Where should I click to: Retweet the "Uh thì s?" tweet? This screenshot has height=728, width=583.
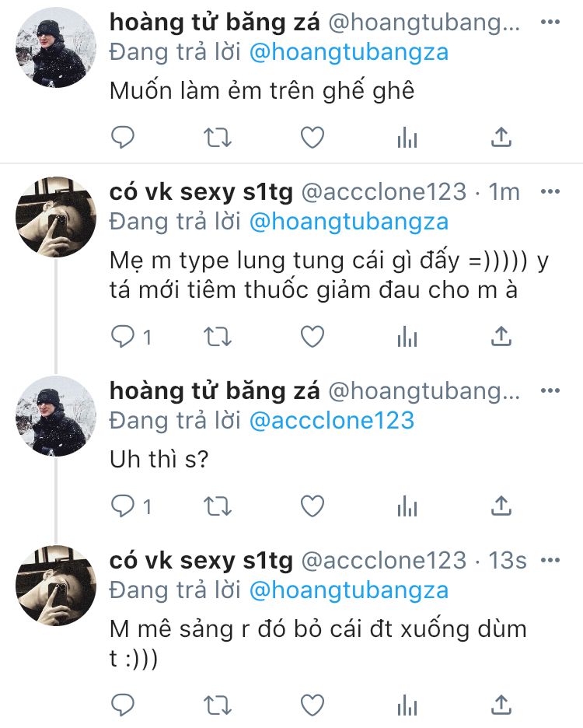(x=217, y=506)
